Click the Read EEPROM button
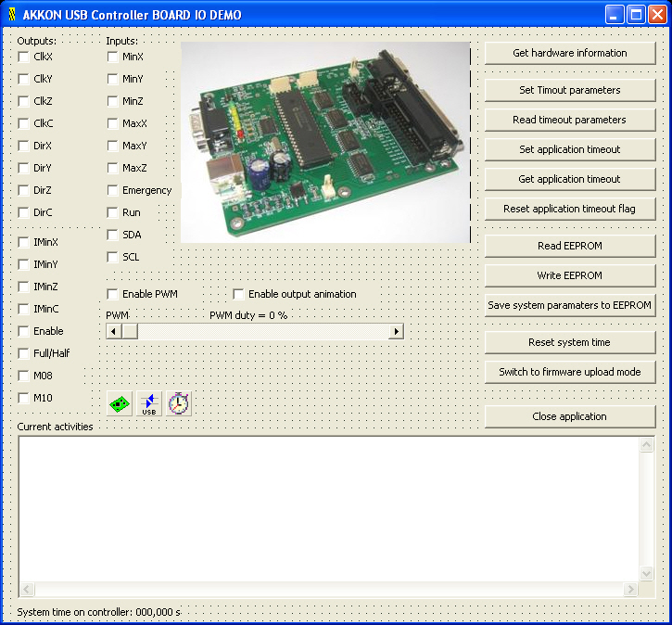The height and width of the screenshot is (625, 672). coord(569,246)
